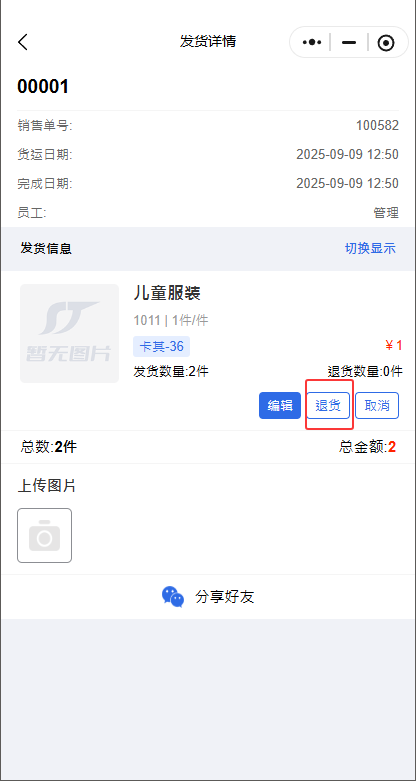
Task: Tap the 发货信息 section header
Action: [46, 248]
